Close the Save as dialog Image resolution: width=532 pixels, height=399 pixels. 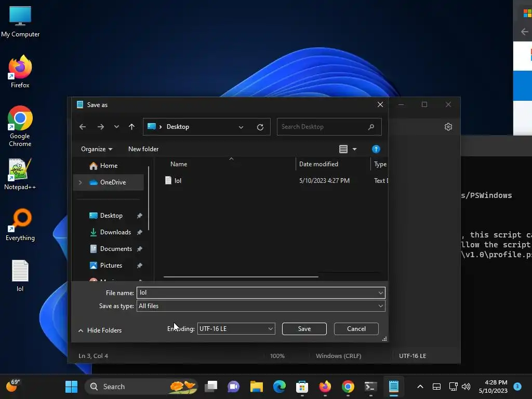tap(380, 104)
